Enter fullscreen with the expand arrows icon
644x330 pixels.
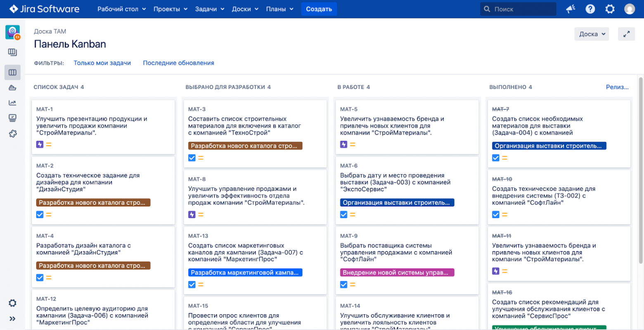point(627,34)
